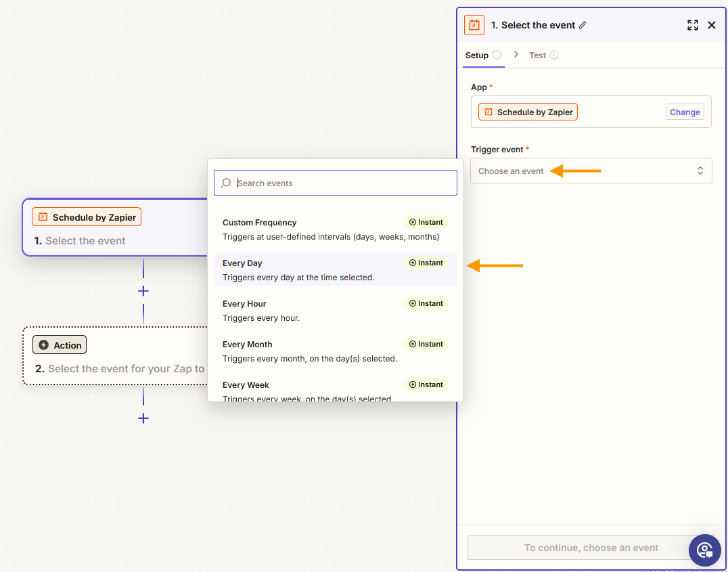Click the App field label
728x572 pixels.
(478, 87)
